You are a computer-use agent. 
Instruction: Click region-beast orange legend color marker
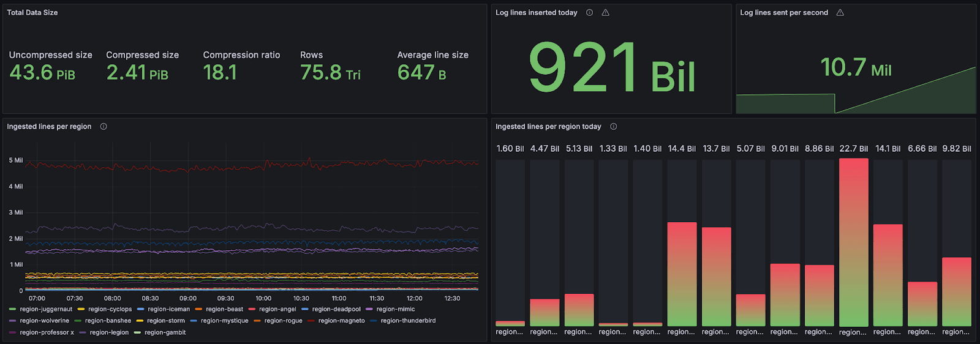tap(198, 309)
